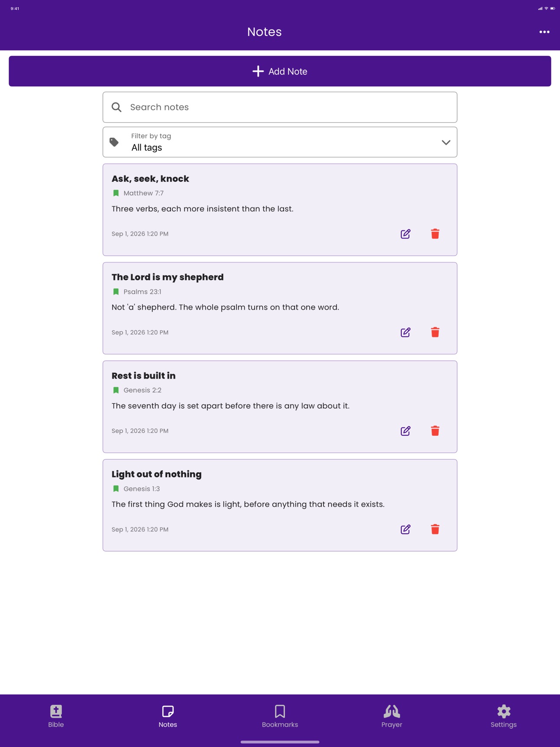Select the Genesis 2:2 verse reference
Viewport: 560px width, 747px height.
coord(142,390)
